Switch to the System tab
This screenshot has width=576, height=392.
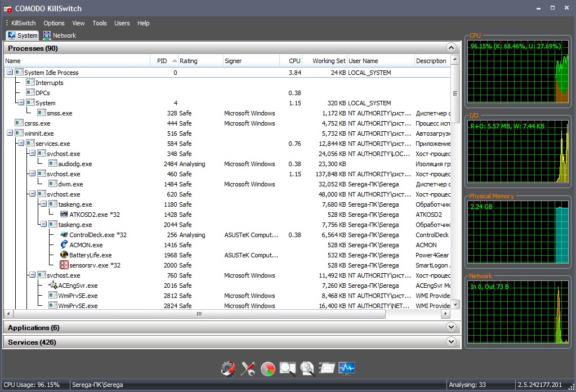23,35
